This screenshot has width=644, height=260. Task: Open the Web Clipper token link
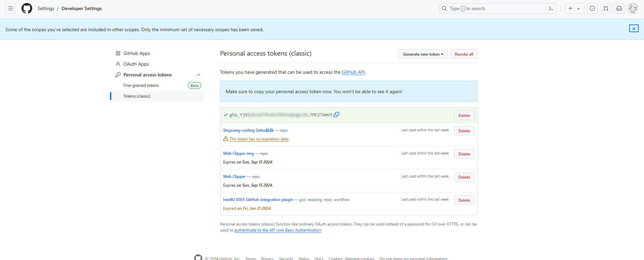click(234, 177)
